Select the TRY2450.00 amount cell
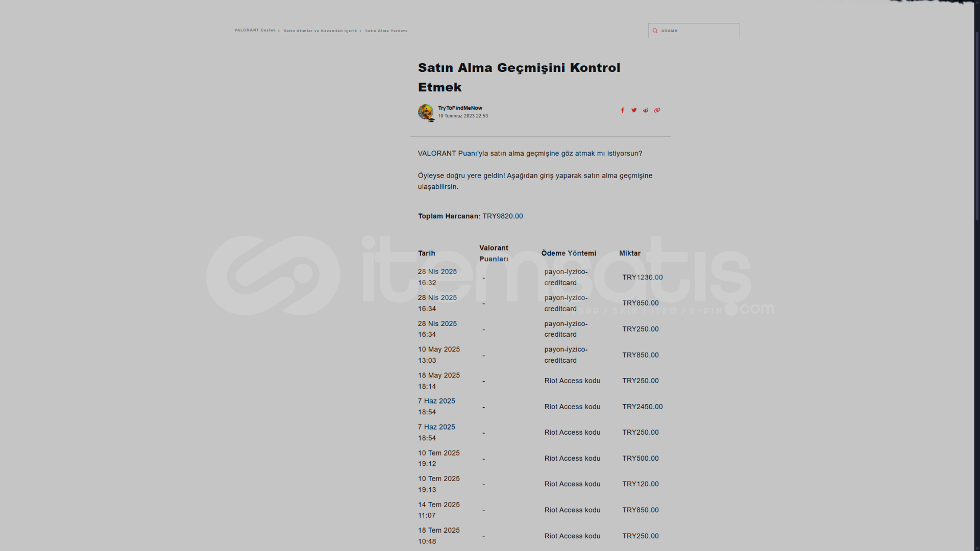This screenshot has width=980, height=551. (x=642, y=407)
